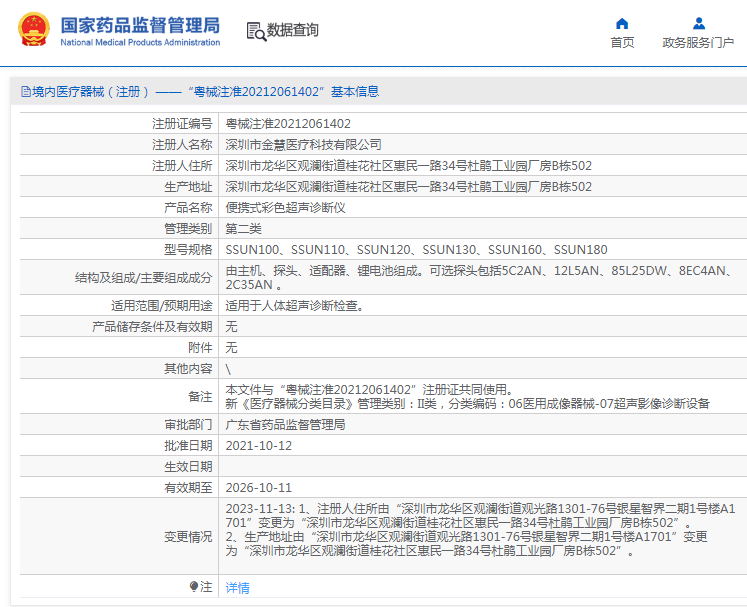Open the 政务服务门户 user icon
This screenshot has height=607, width=747.
coord(698,23)
